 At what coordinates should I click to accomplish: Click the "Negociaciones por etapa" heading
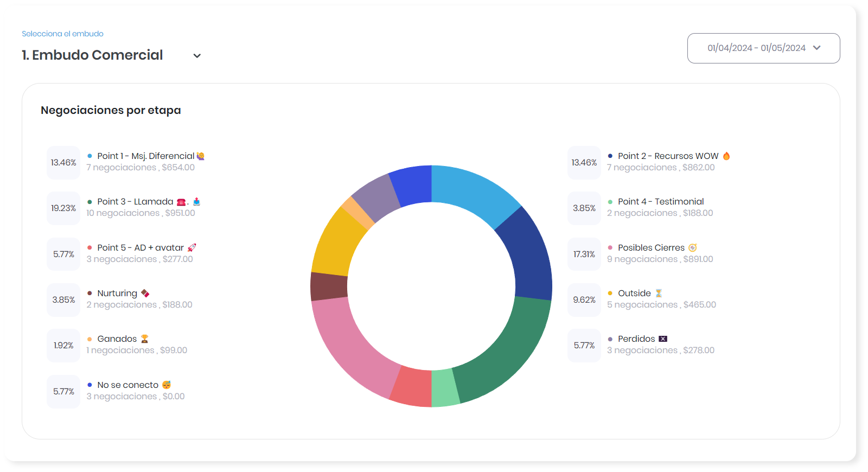pyautogui.click(x=111, y=110)
